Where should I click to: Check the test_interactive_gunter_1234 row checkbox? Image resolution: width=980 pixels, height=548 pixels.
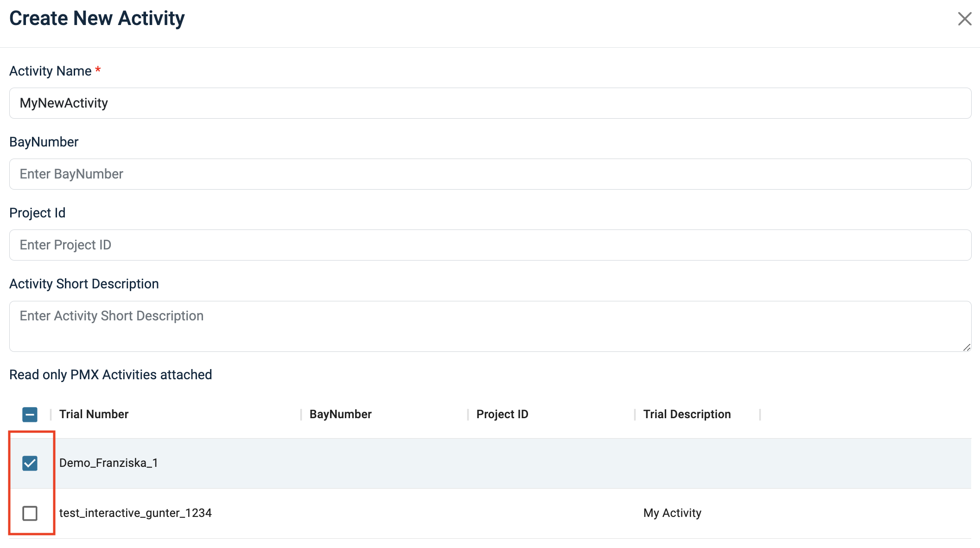click(x=30, y=513)
